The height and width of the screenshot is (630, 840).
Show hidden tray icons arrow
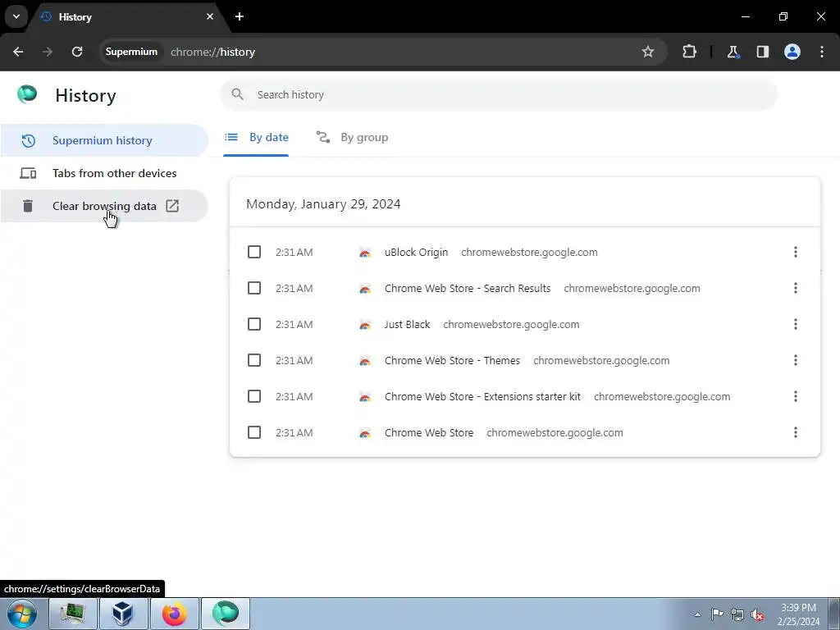click(697, 614)
